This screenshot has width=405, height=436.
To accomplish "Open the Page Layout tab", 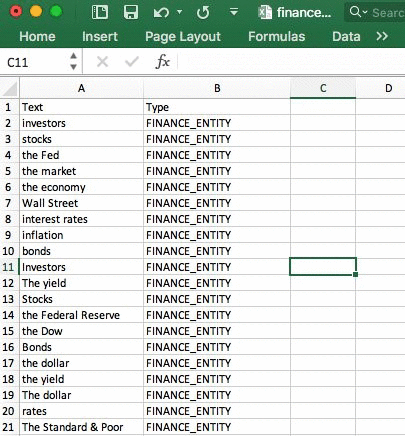I will pos(183,37).
